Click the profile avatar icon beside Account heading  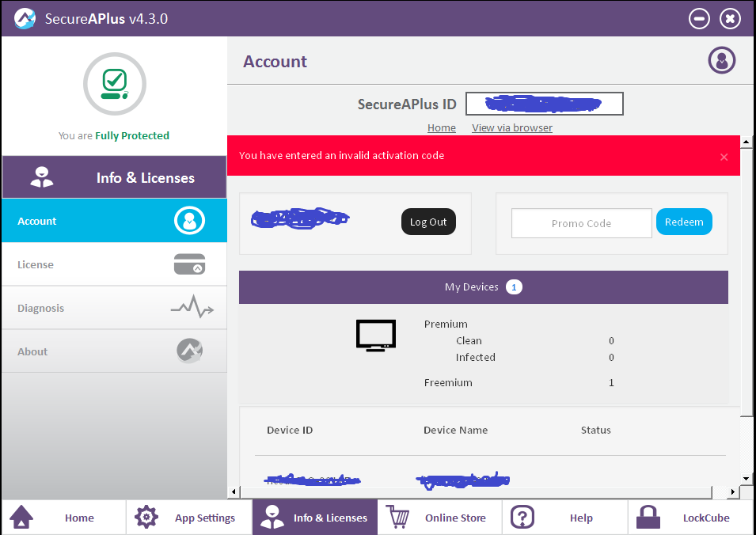722,60
